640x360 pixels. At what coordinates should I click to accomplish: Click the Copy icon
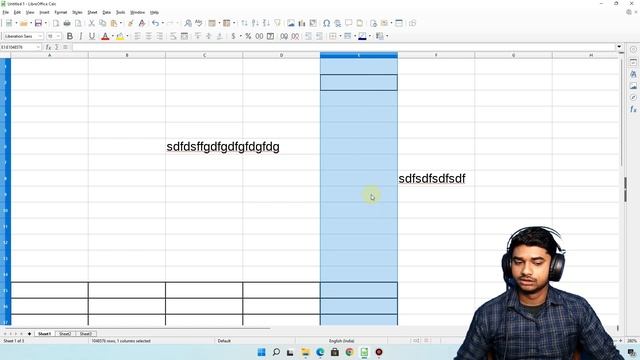coord(102,23)
